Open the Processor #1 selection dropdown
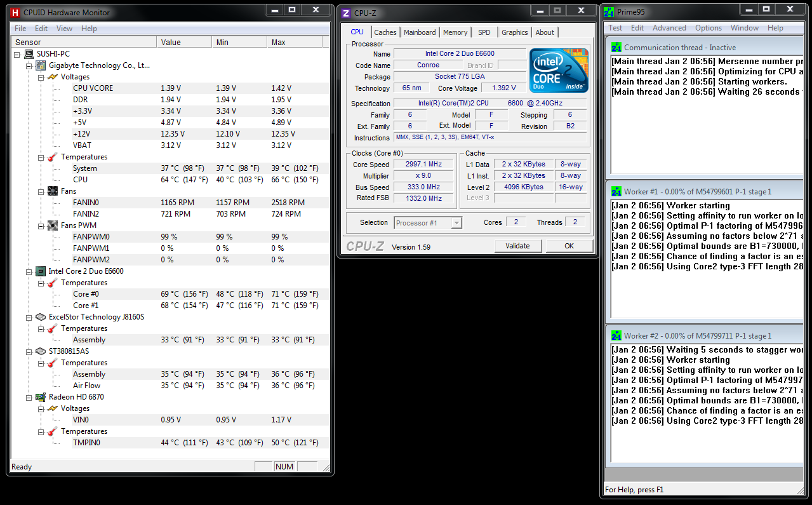The image size is (812, 505). pos(456,223)
